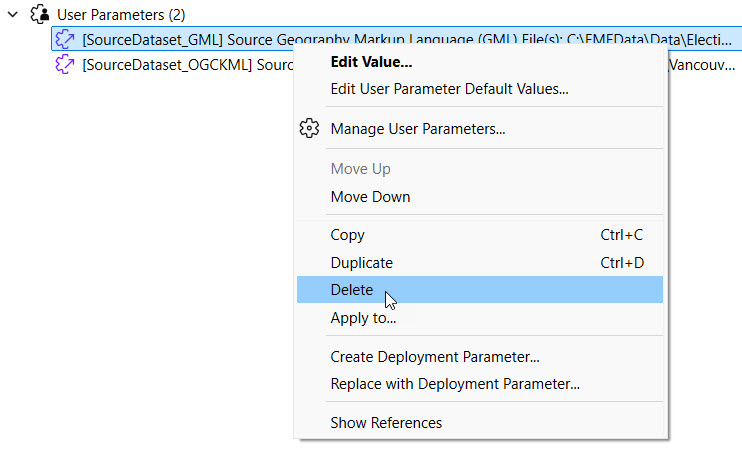742x449 pixels.
Task: Collapse the User Parameters tree node
Action: [x=13, y=15]
